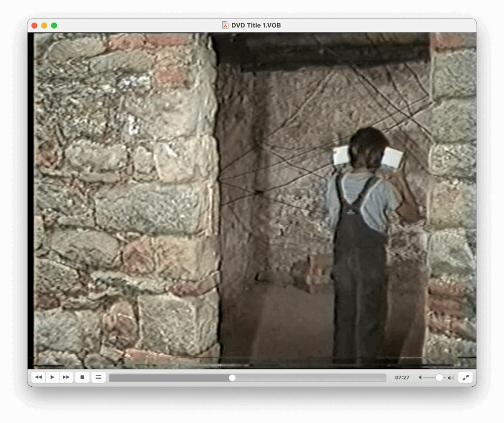Open the playlist view
Viewport: 504px width, 423px height.
[98, 377]
